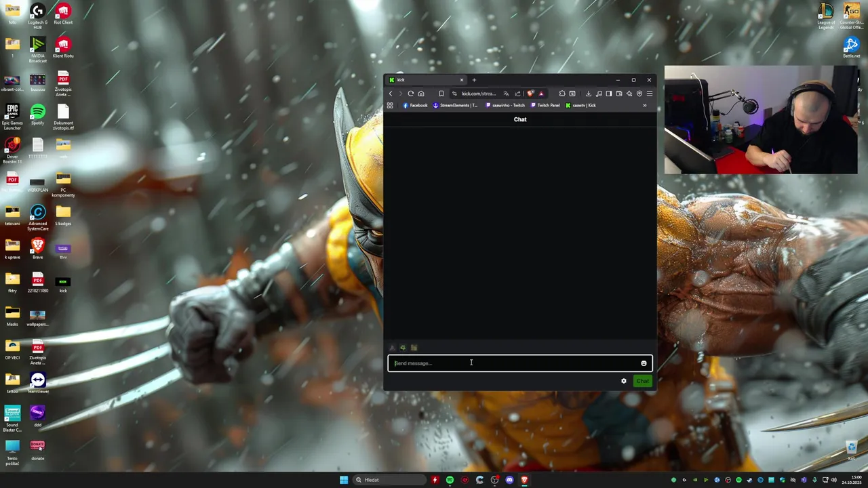Open Brave browser from the taskbar
Viewport: 868px width, 488px height.
(525, 480)
